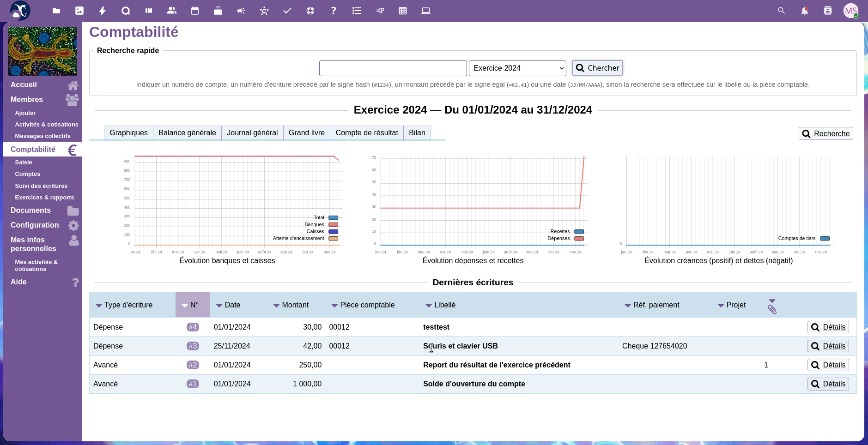Screen dimensions: 868x445
Task: Click the Chercher button
Action: coord(597,68)
